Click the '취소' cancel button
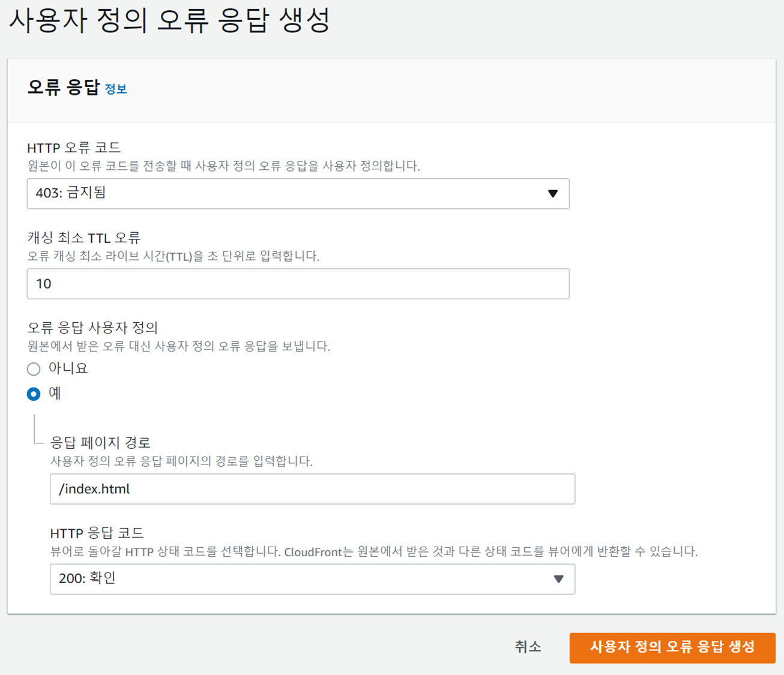 (527, 647)
